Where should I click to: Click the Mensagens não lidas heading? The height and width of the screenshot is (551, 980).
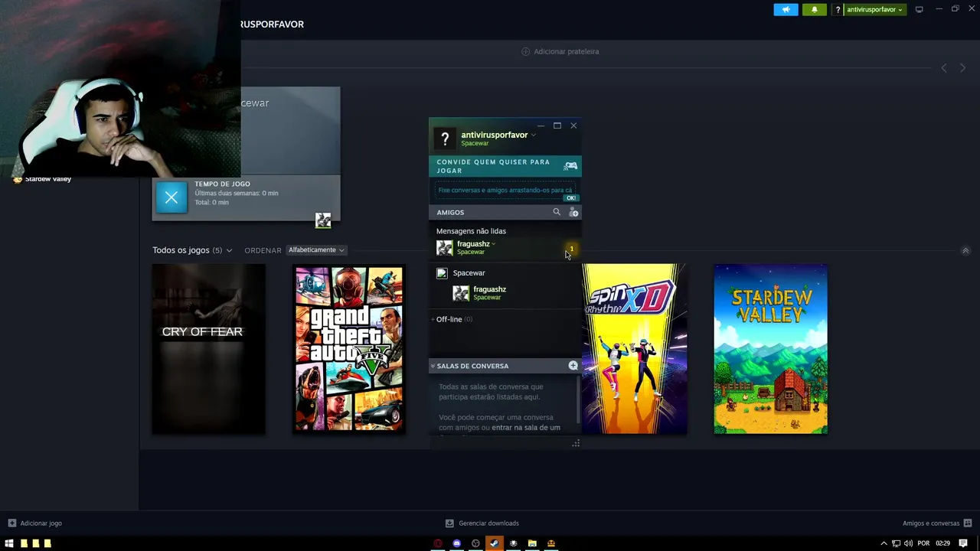(471, 231)
